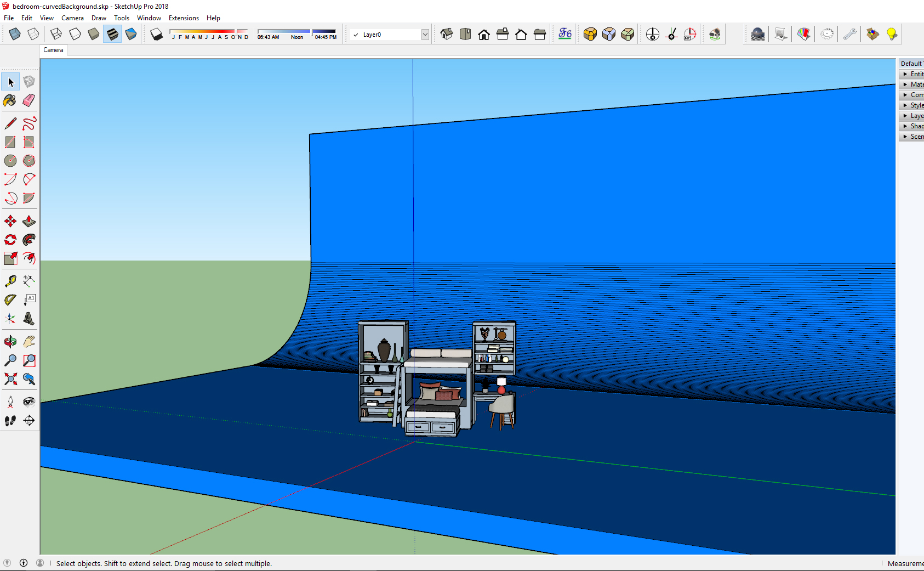Open the Layer0 dropdown
Screen dimensions: 924x571
[x=390, y=35]
